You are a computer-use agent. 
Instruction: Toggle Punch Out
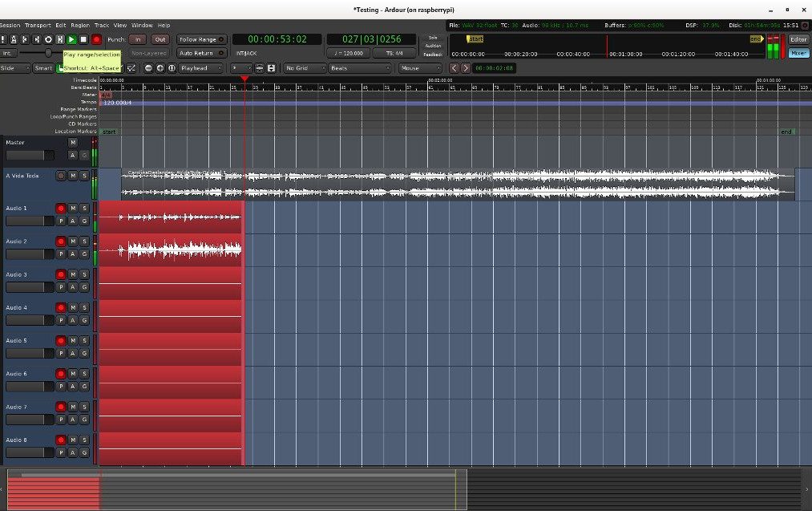click(x=160, y=39)
